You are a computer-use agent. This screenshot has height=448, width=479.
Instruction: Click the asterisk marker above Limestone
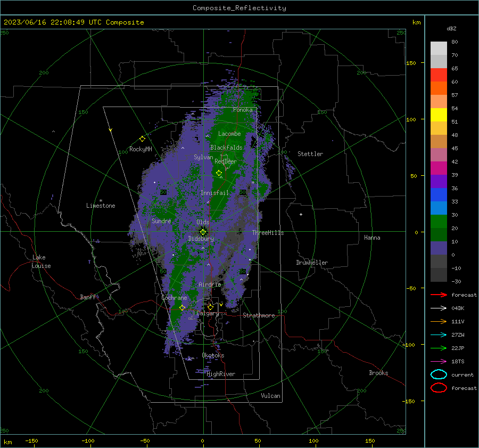(x=101, y=201)
